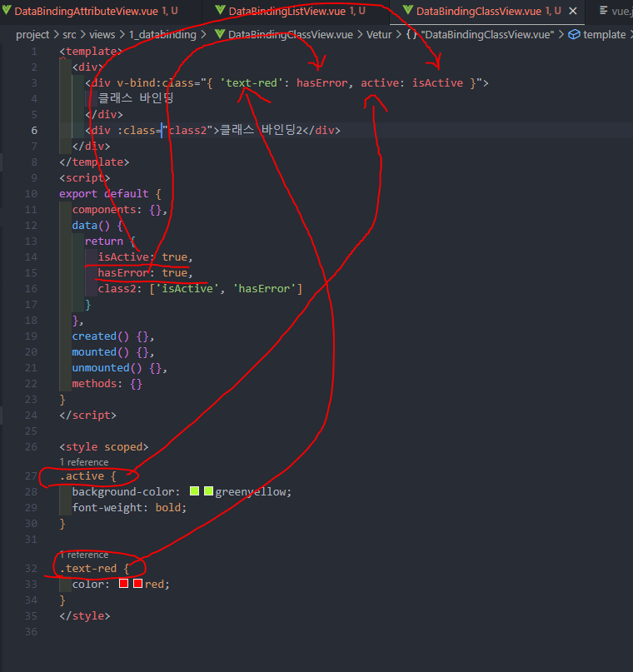
Task: Click 'hasError' in v-bind:class on line 3
Action: pyautogui.click(x=321, y=82)
